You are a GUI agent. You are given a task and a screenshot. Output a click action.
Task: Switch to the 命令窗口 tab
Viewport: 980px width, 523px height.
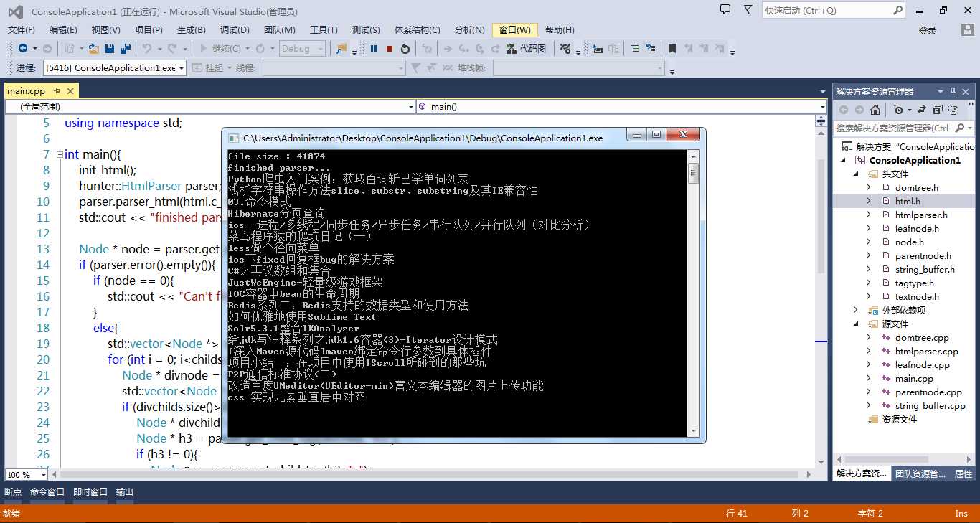coord(47,492)
